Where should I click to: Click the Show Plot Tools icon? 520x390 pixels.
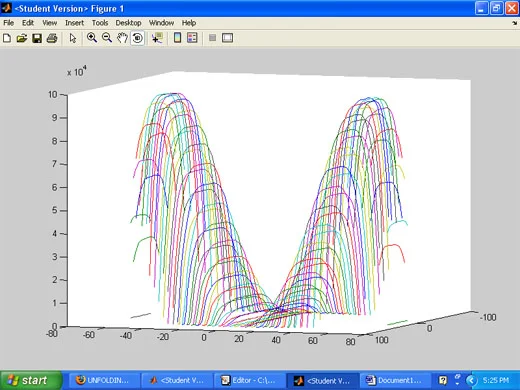tap(227, 38)
